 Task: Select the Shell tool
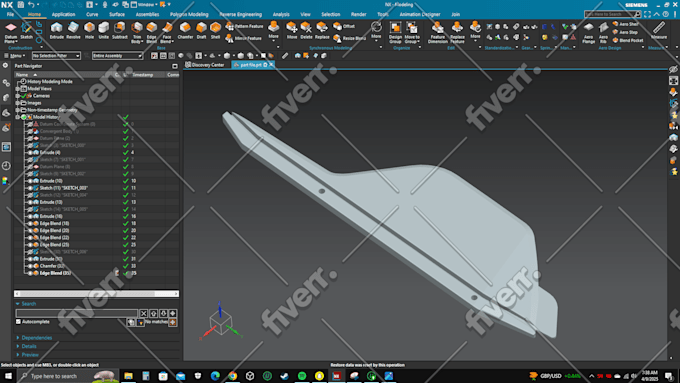tap(216, 31)
